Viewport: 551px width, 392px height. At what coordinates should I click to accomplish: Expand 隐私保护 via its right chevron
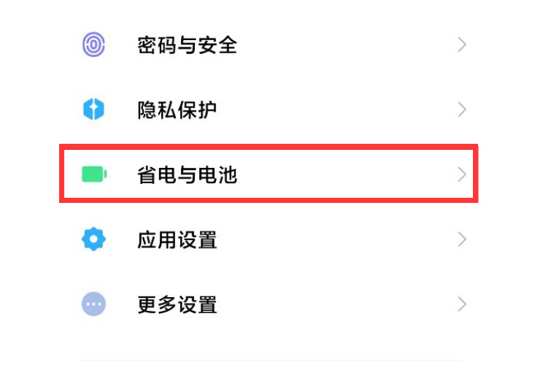coord(462,109)
